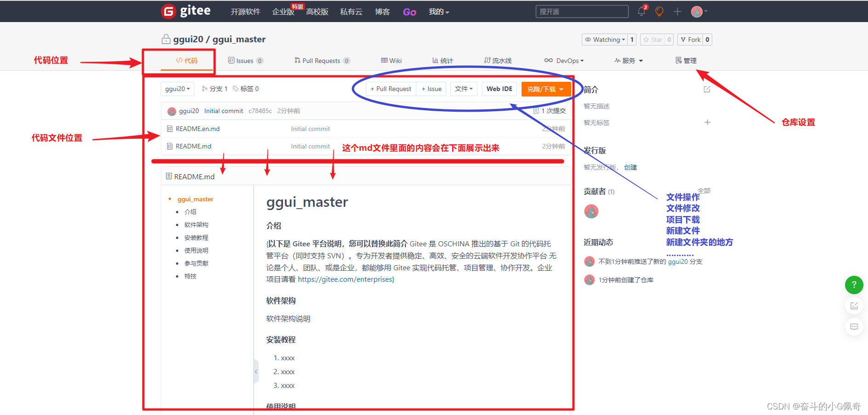Click the ggui20 branch link in 近期动态

coord(678,262)
